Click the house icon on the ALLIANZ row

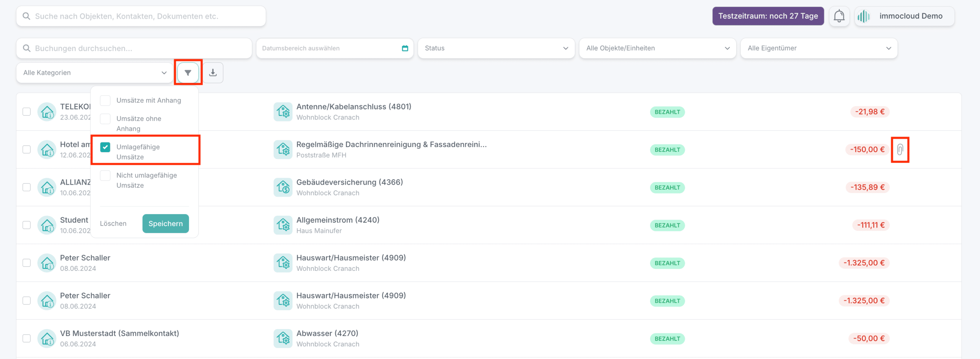[x=47, y=187]
